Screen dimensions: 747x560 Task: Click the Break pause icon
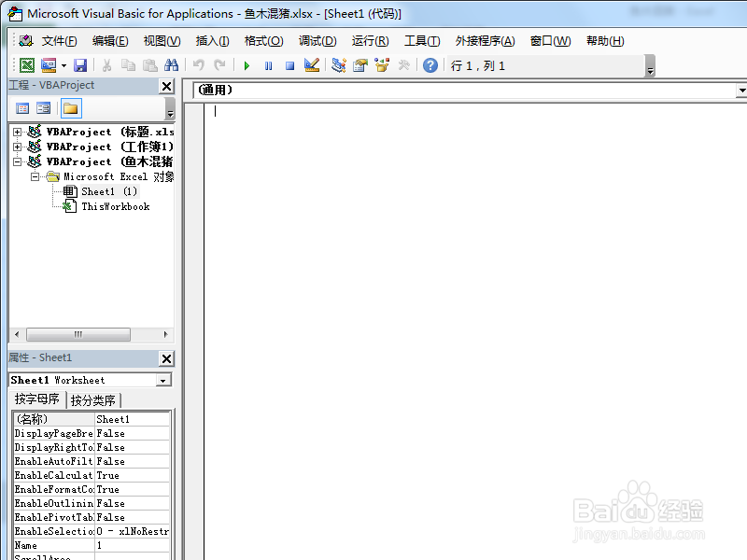[x=268, y=65]
